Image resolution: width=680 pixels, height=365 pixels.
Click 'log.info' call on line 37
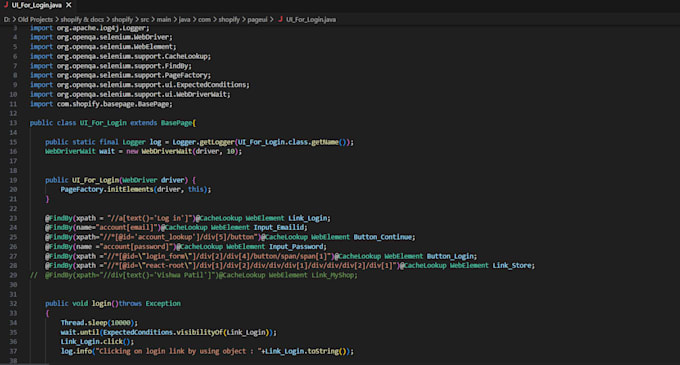pos(76,351)
